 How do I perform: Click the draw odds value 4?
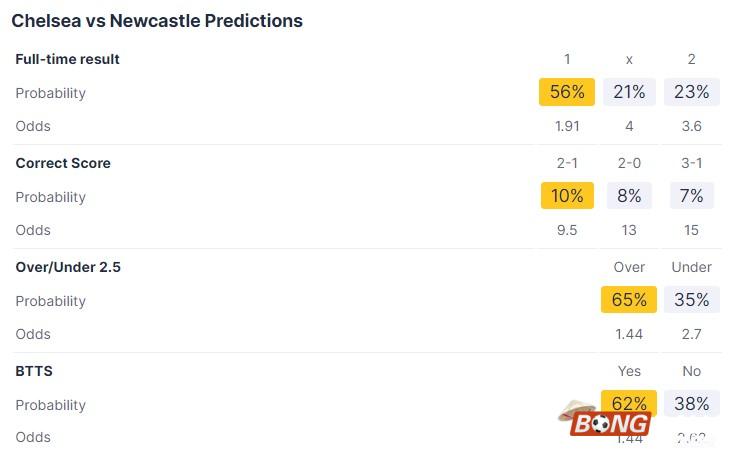point(629,126)
